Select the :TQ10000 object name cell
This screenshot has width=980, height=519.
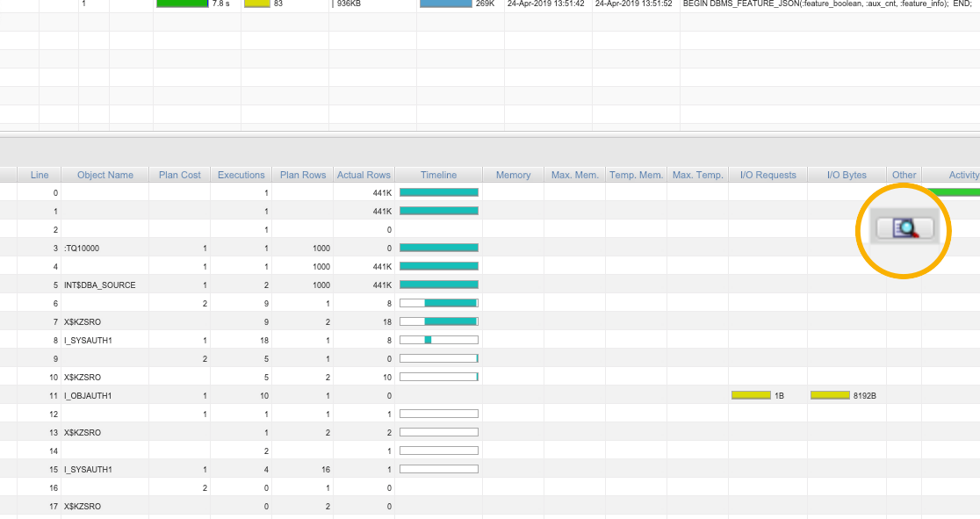click(82, 249)
